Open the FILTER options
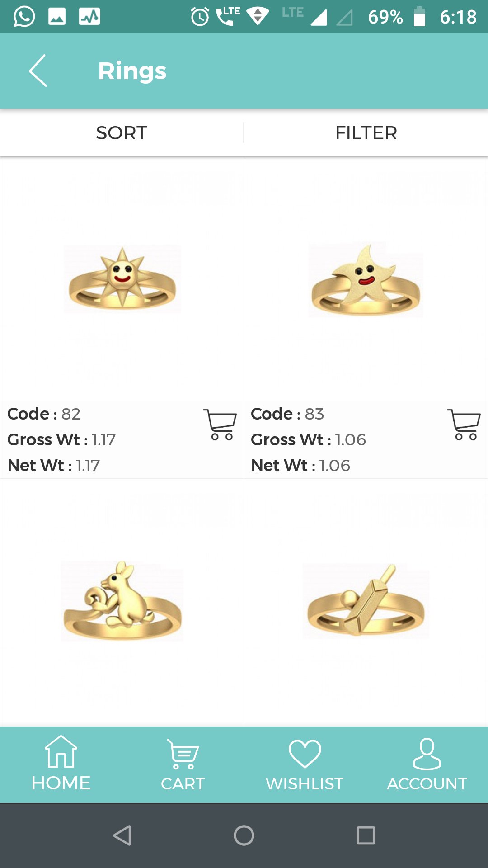The height and width of the screenshot is (868, 488). click(366, 133)
